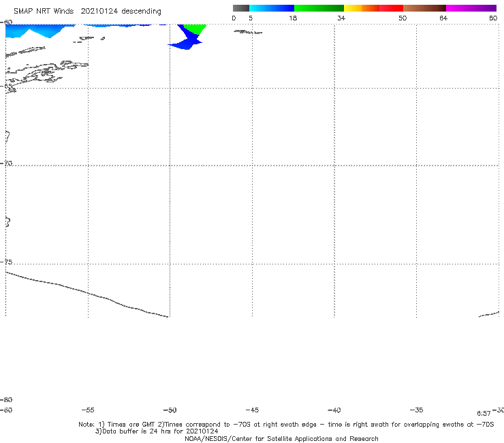Click the '-40' longitude label
The height and width of the screenshot is (443, 504).
[x=334, y=410]
